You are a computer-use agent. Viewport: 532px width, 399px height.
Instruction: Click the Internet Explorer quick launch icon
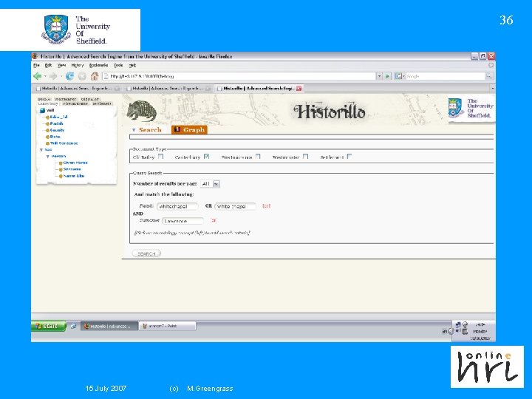[x=73, y=326]
